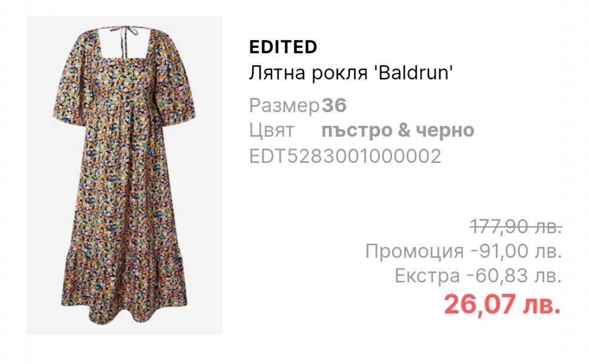589x364 pixels.
Task: Click the EDITED brand name
Action: [283, 47]
